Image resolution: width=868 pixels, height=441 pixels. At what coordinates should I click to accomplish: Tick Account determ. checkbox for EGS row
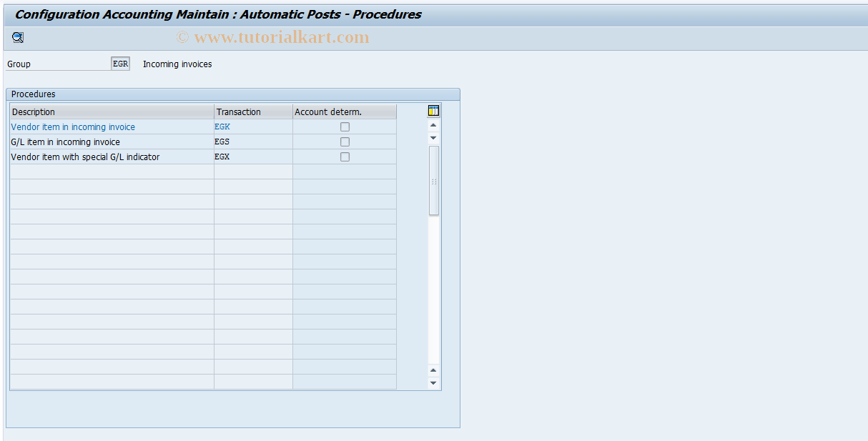(345, 142)
